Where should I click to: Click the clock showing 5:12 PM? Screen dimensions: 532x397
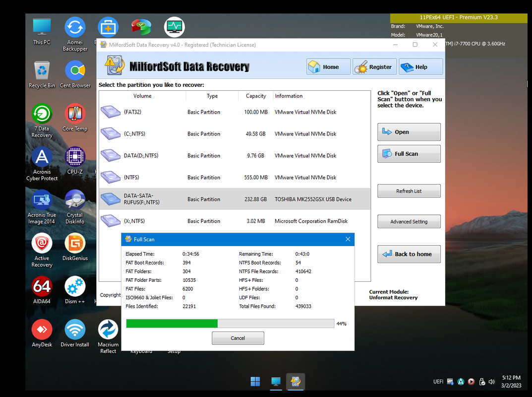click(x=511, y=378)
